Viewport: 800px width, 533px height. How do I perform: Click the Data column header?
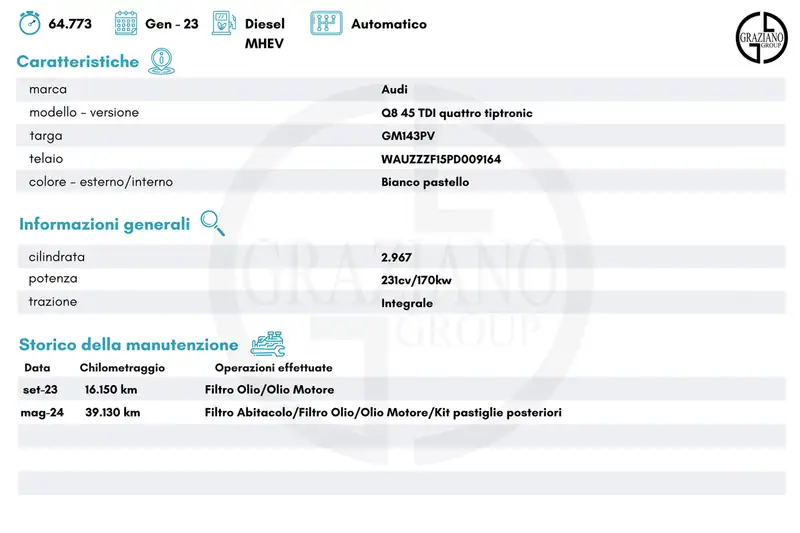37,368
